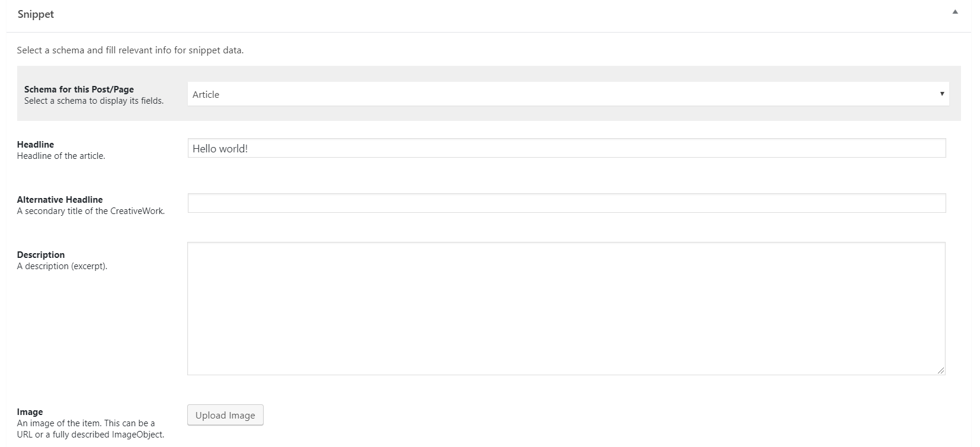Click the 'A description (excerpt).' hint text
The width and height of the screenshot is (980, 447).
(x=62, y=266)
